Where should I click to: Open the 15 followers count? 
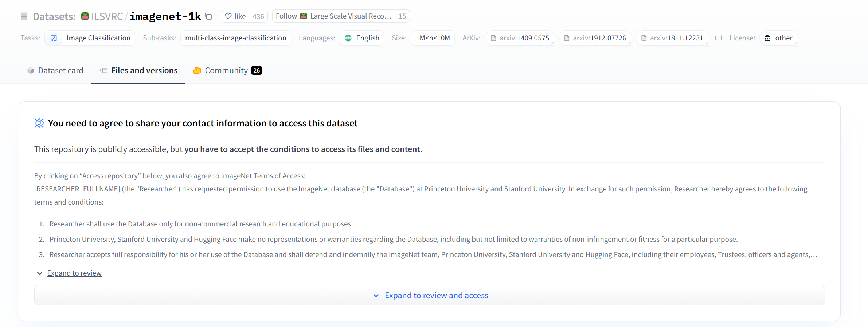(402, 16)
